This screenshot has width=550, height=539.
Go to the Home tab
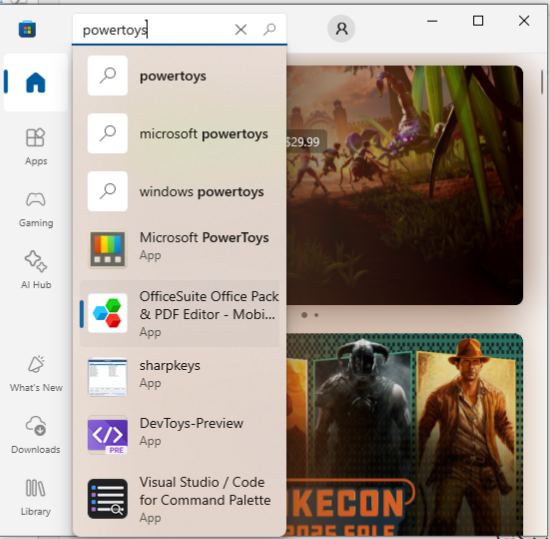point(35,82)
